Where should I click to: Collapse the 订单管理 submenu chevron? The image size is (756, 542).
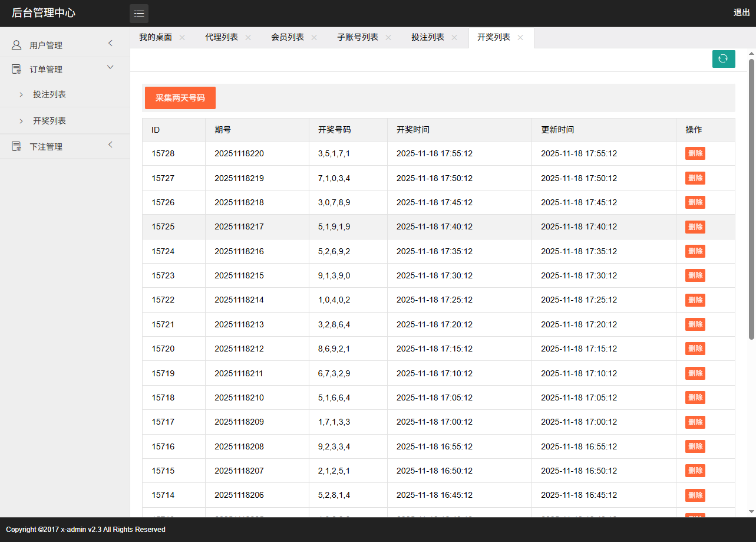click(x=110, y=67)
